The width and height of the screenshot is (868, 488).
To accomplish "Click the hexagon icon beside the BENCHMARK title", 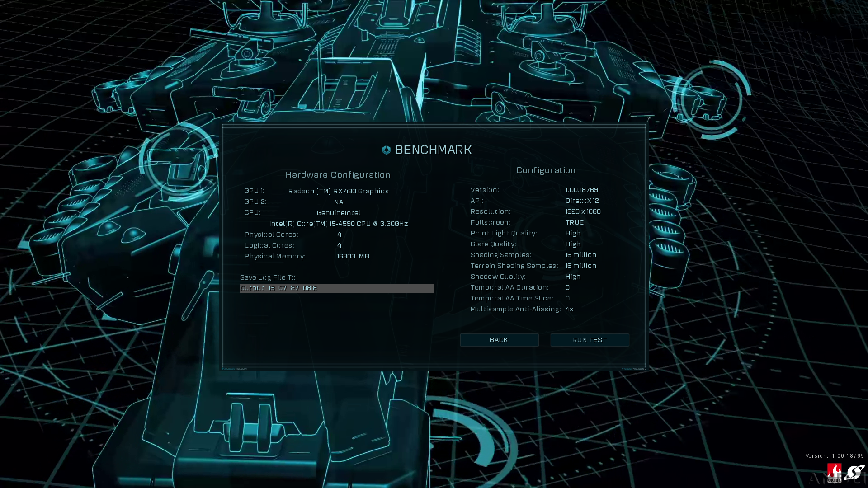I will click(386, 150).
